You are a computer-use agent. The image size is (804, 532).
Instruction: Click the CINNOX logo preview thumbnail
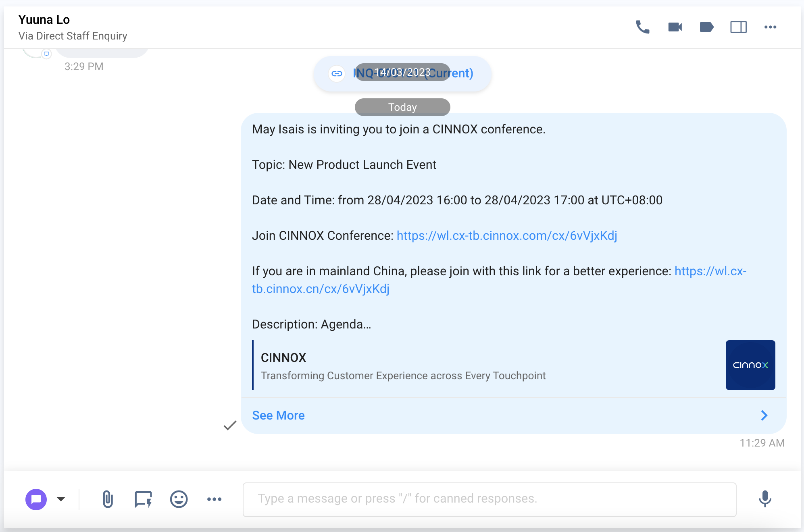(750, 365)
